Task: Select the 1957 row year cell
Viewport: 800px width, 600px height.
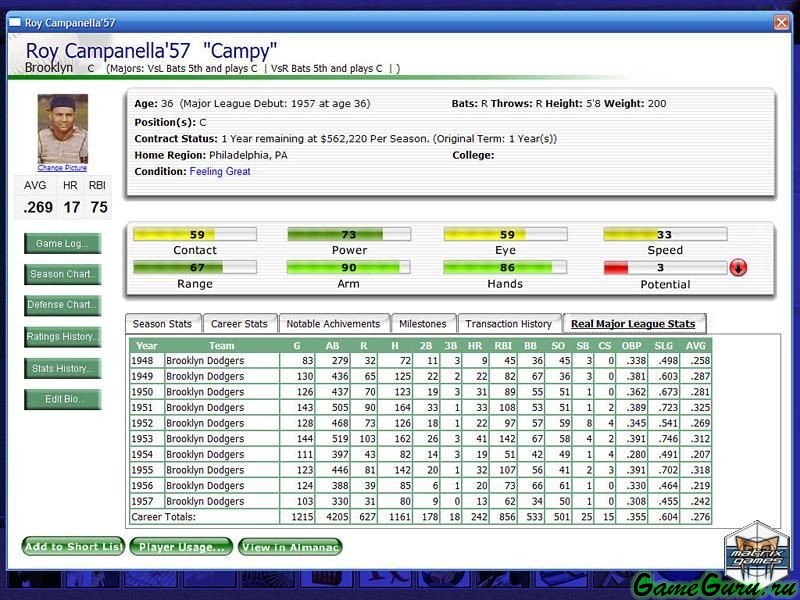Action: coord(146,501)
